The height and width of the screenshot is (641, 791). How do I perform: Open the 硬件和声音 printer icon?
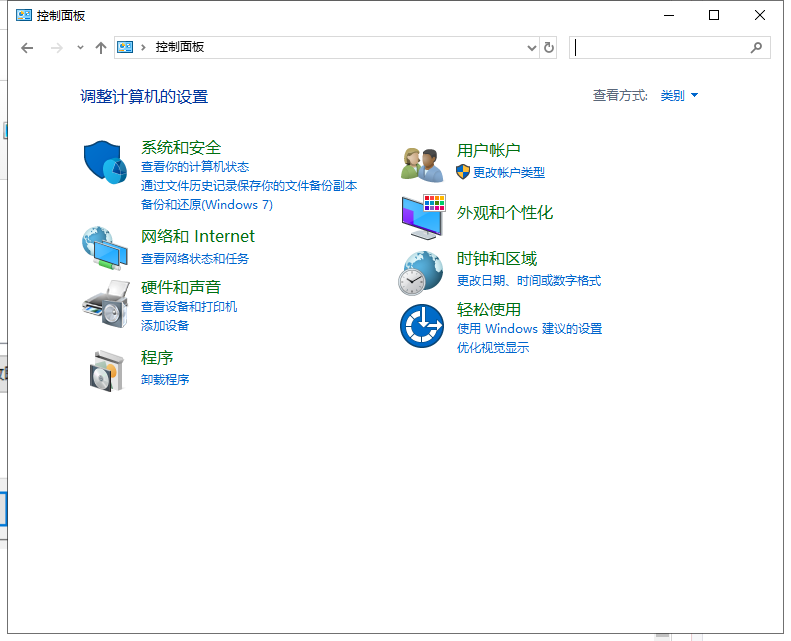pyautogui.click(x=105, y=304)
